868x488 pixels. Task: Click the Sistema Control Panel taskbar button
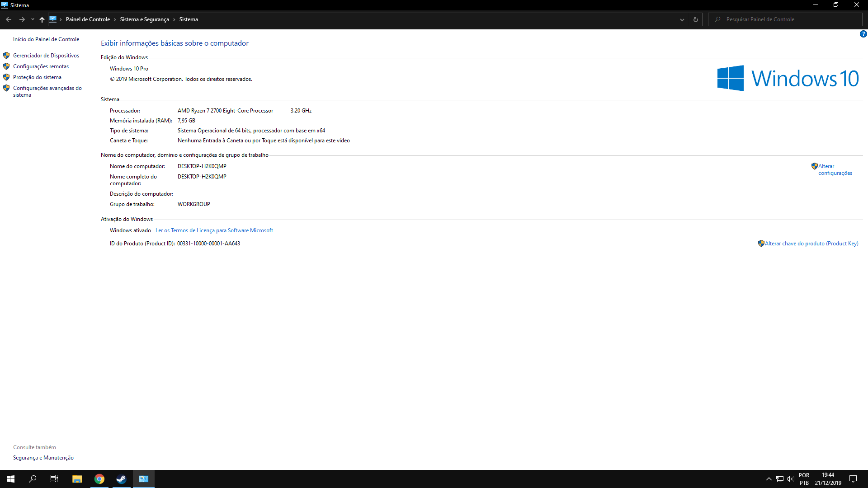click(x=144, y=479)
